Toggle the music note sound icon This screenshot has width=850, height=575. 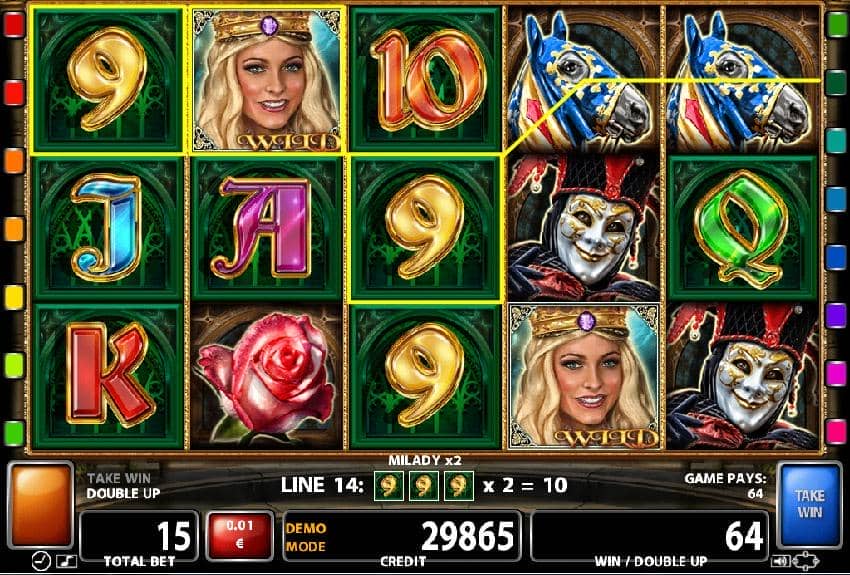point(66,561)
